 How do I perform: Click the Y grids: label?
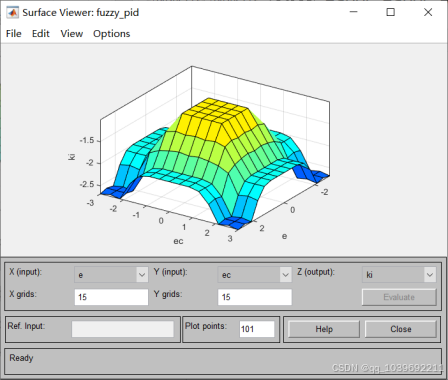[168, 294]
